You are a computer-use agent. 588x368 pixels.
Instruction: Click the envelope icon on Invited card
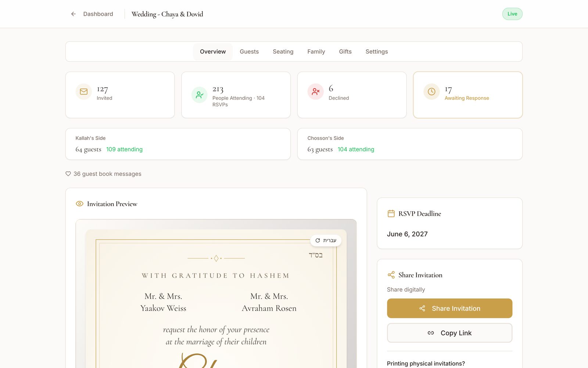(x=84, y=92)
